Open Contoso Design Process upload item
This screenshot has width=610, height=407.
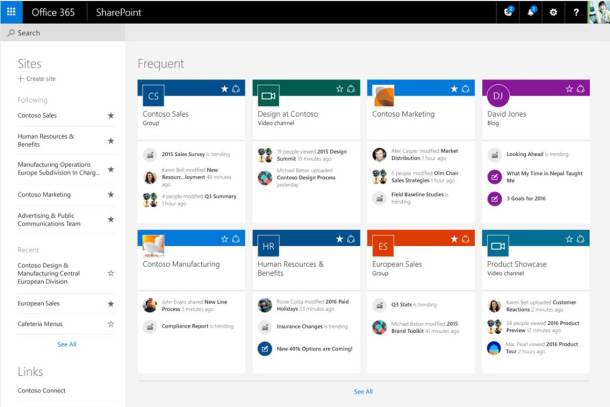click(306, 177)
